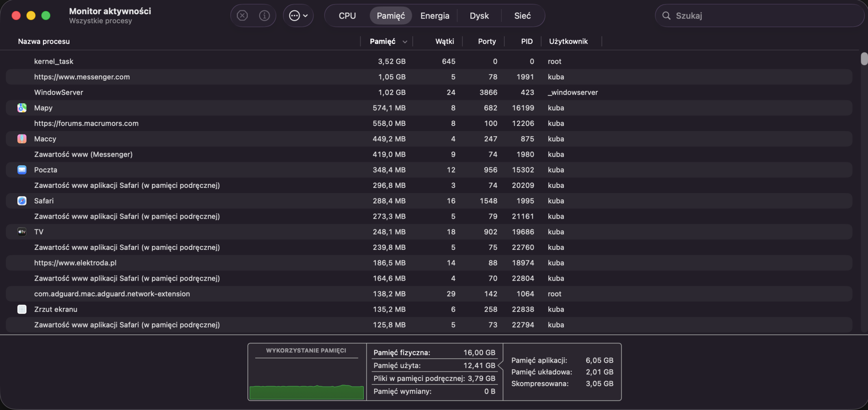This screenshot has height=410, width=868.
Task: Click the Poczta mail envelope icon
Action: (22, 170)
